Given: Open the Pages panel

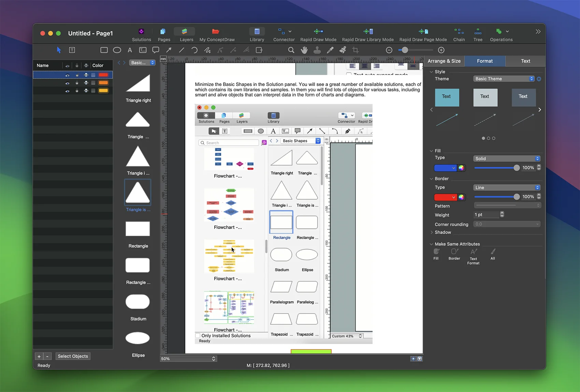Looking at the screenshot, I should [164, 35].
